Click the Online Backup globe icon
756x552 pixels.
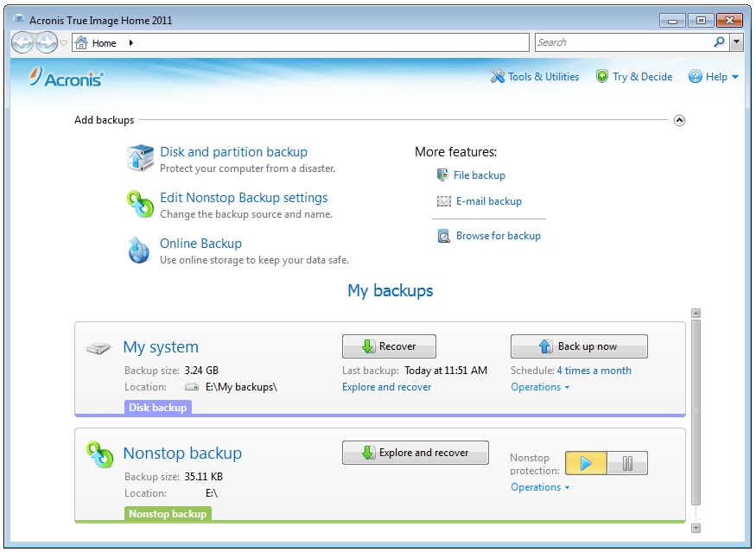click(x=139, y=250)
